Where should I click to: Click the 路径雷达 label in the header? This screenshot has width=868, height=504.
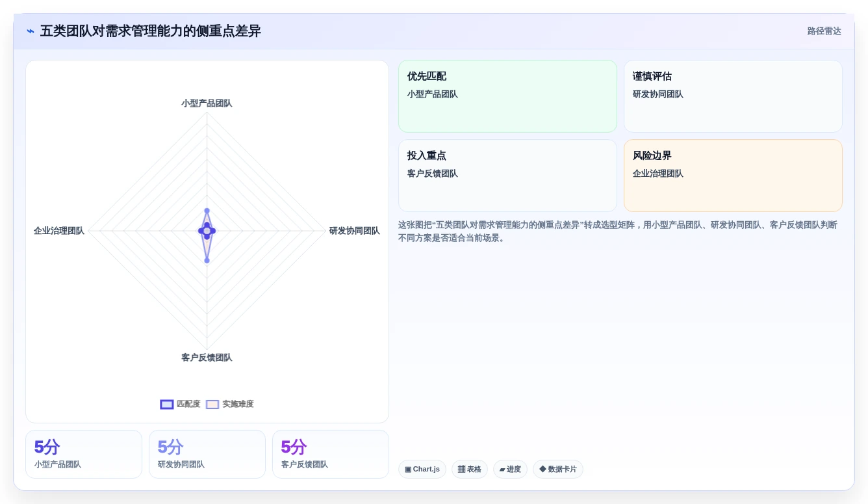click(x=824, y=31)
